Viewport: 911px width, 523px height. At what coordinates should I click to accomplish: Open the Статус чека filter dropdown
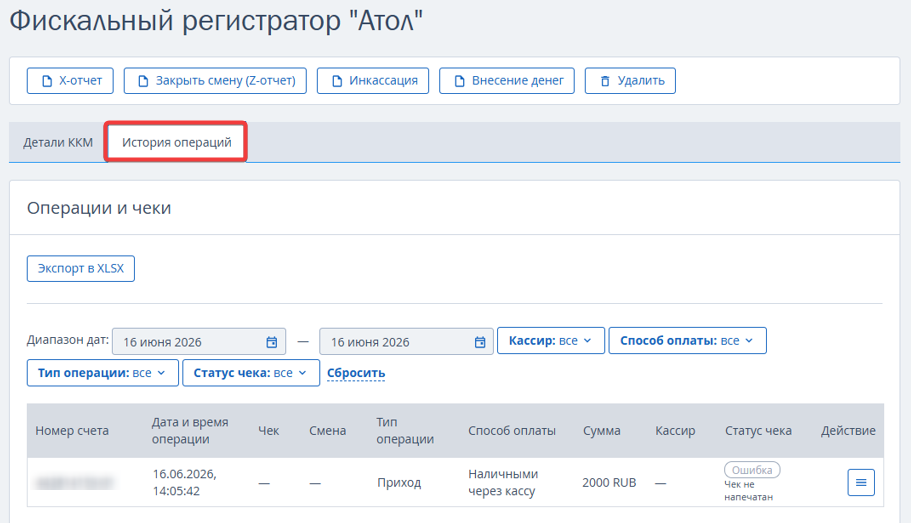pos(251,373)
